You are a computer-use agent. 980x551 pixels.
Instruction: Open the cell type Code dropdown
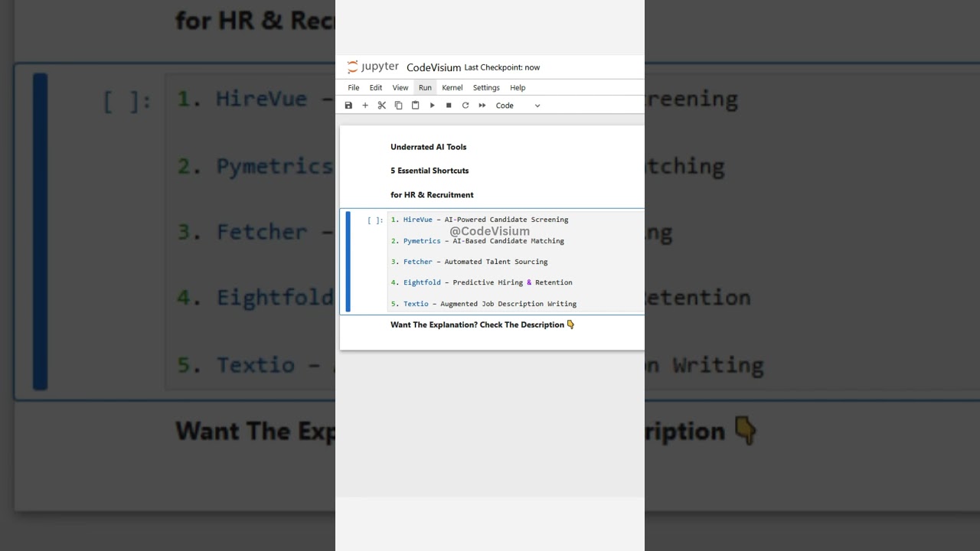click(518, 106)
